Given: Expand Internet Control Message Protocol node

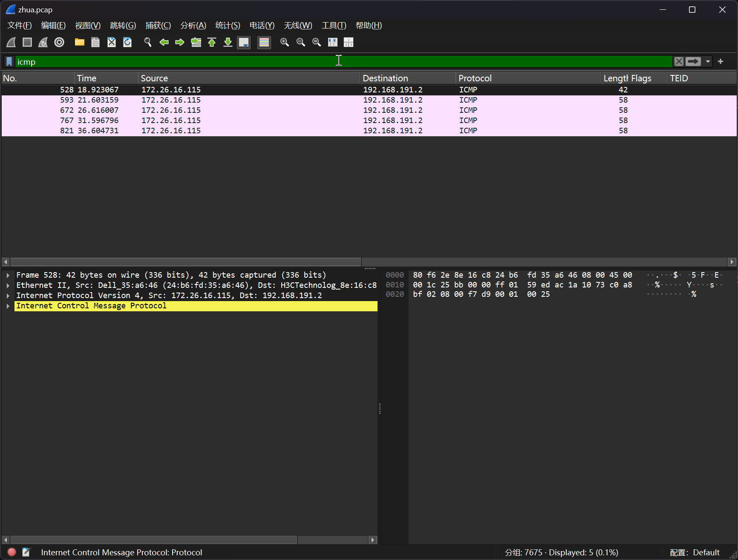Looking at the screenshot, I should click(x=8, y=306).
